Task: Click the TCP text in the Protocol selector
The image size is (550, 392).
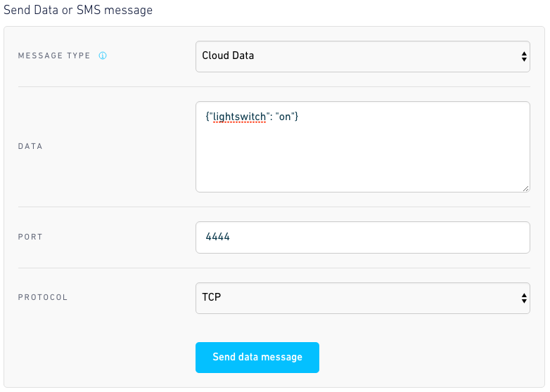Action: (212, 297)
